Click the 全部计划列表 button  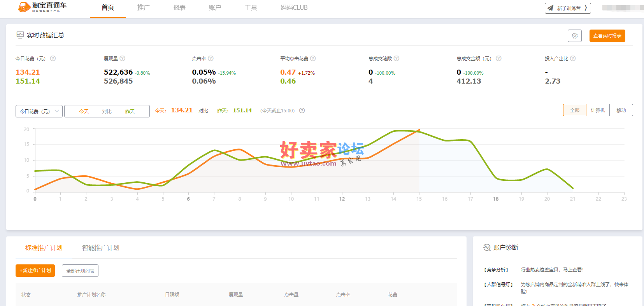tap(80, 271)
